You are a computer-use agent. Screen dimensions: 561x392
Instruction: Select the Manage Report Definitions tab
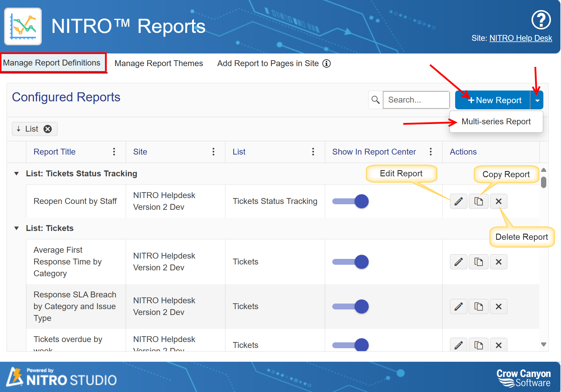point(54,63)
